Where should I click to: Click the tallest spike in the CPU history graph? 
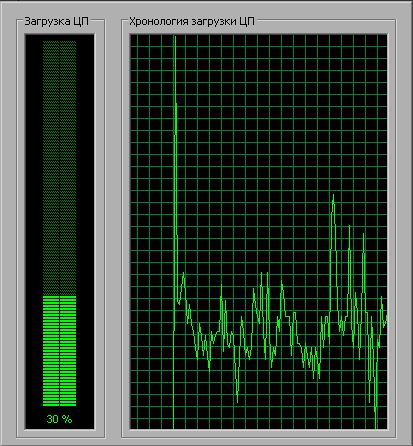pyautogui.click(x=175, y=38)
